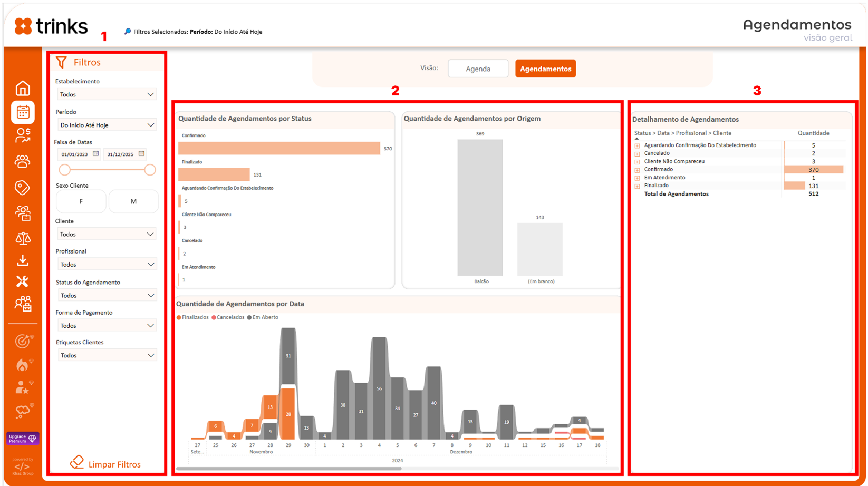Click the balance scale sidebar icon
The width and height of the screenshot is (868, 486).
coord(23,238)
